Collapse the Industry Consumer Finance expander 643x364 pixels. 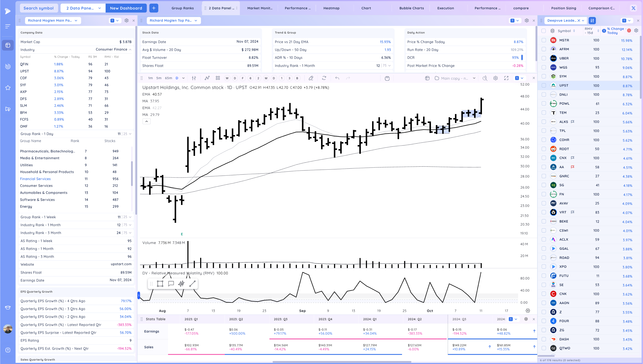[x=130, y=49]
